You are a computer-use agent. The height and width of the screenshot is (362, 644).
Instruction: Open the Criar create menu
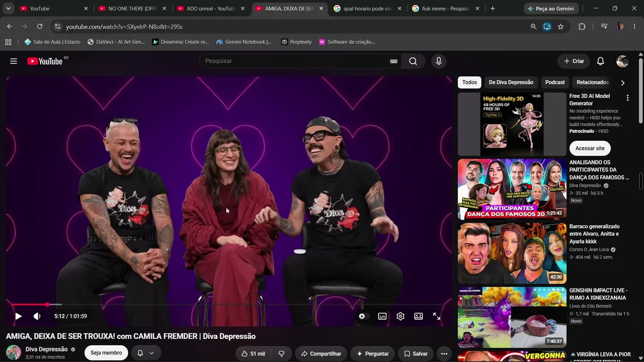574,61
